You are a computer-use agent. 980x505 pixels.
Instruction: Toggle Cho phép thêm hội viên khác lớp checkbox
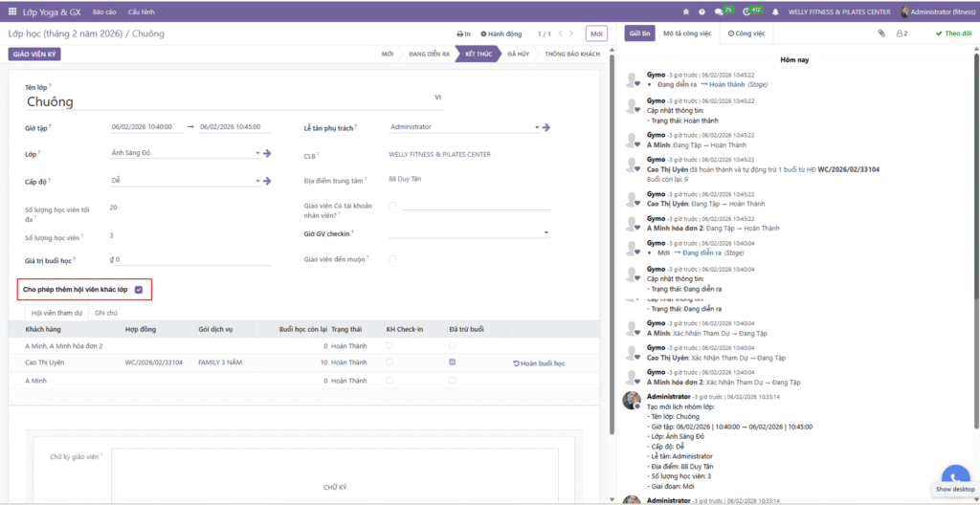click(139, 290)
